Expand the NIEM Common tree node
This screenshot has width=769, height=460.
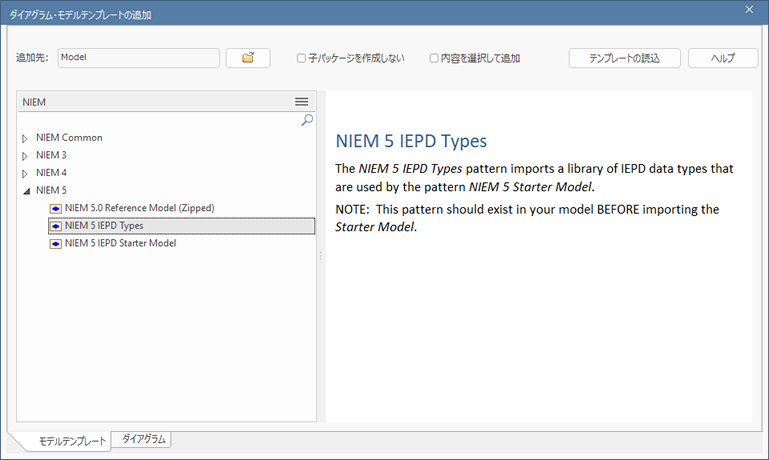pyautogui.click(x=25, y=138)
